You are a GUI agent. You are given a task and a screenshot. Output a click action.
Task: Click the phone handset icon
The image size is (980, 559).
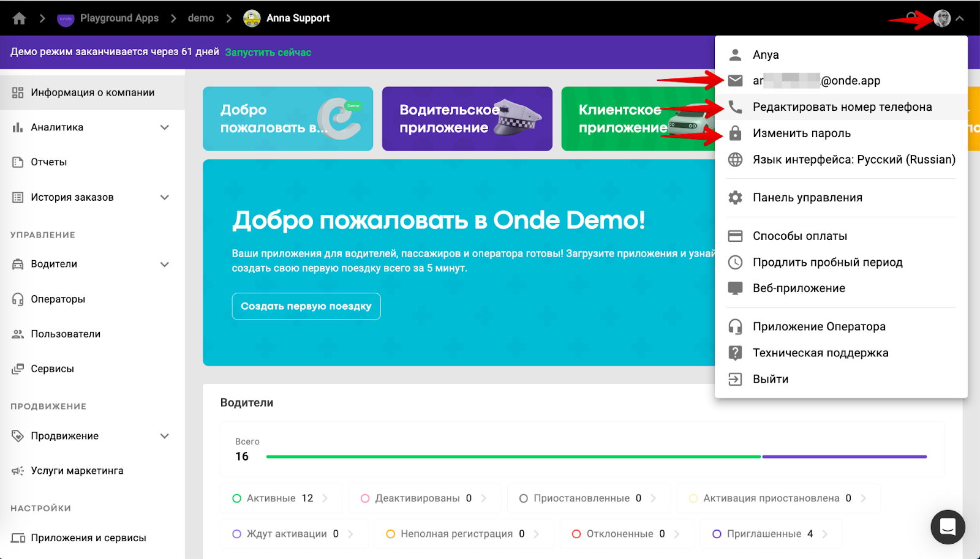point(735,107)
